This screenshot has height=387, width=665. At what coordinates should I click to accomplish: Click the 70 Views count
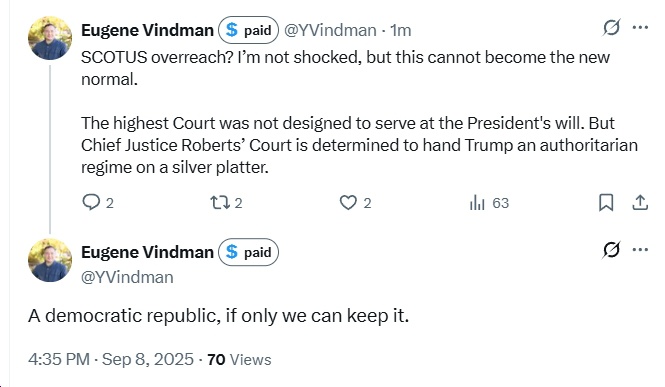point(239,359)
